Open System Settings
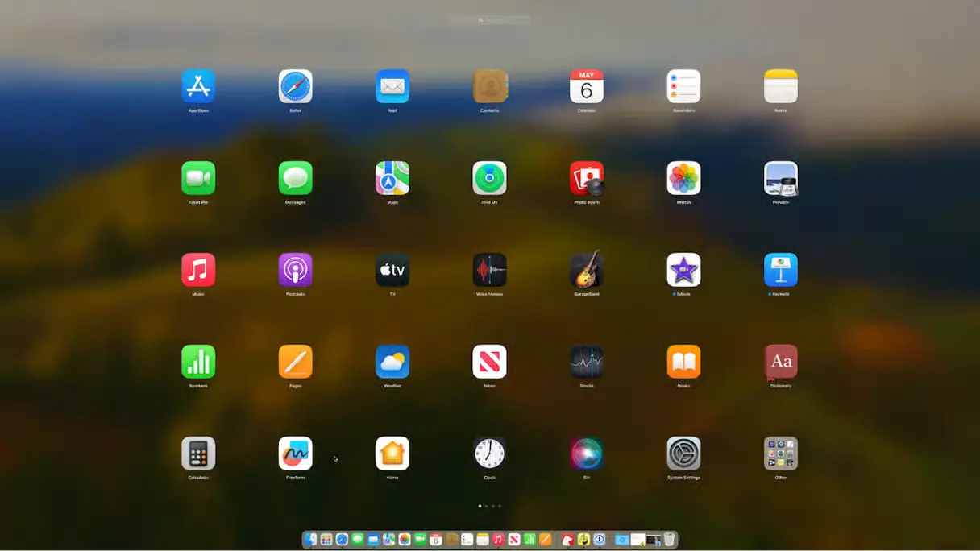Viewport: 980px width, 551px height. coord(683,454)
